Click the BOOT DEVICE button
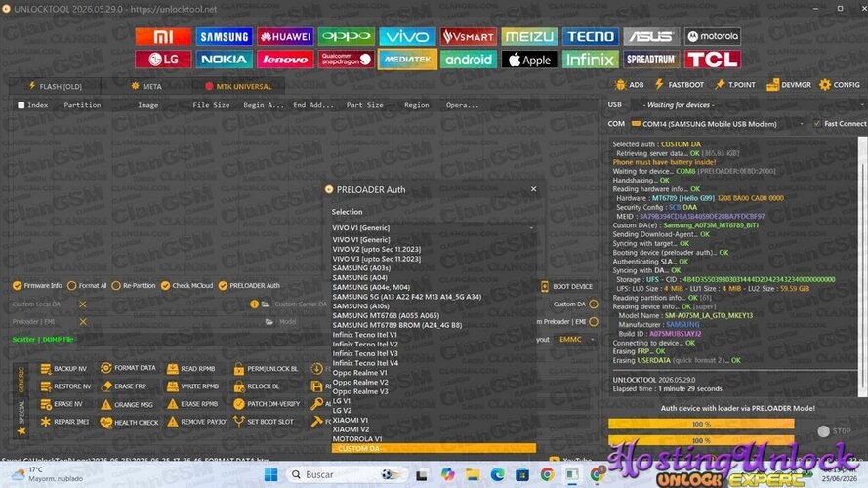The height and width of the screenshot is (488, 868). 567,287
